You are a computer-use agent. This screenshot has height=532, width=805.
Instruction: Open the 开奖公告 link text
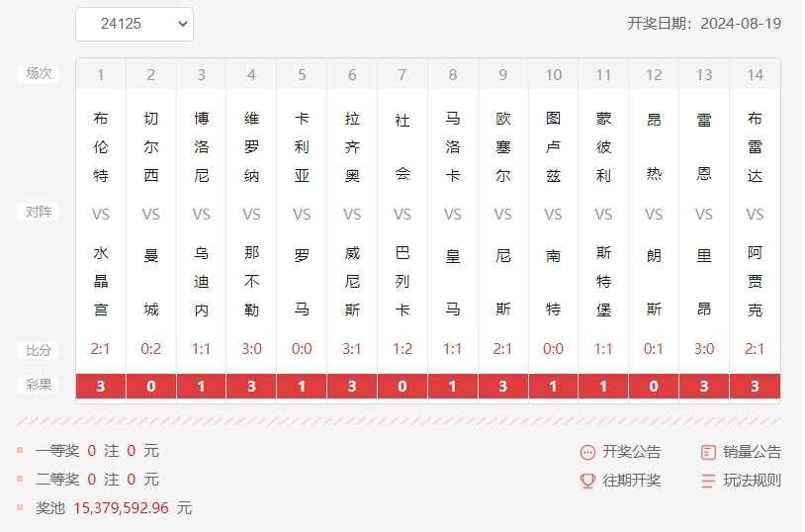click(x=632, y=452)
